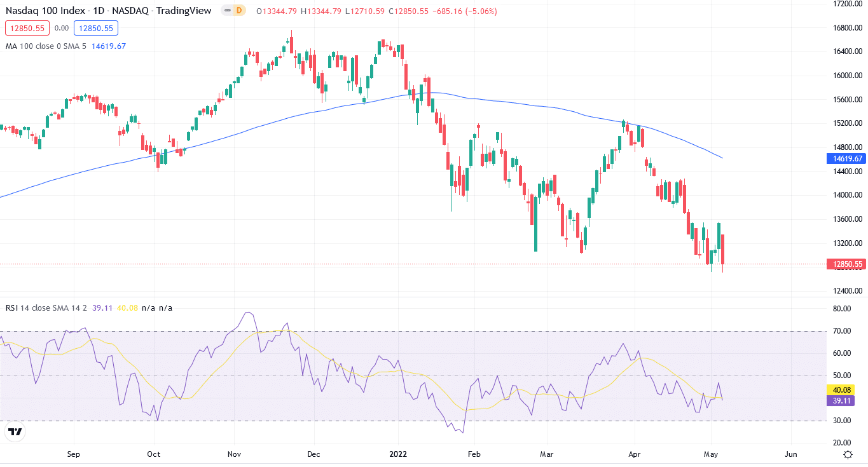868x467 pixels.
Task: Click the yellow RSI-MA value 40.08 in legend
Action: point(127,308)
